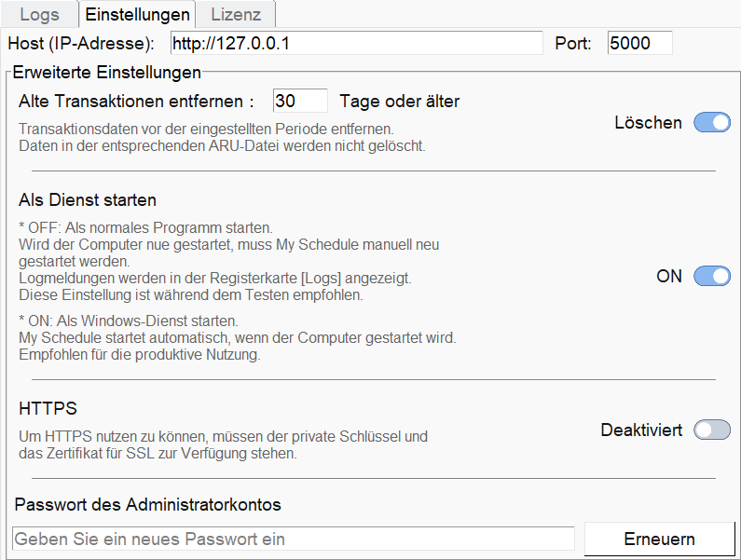Click the Alte Transaktionen entfernen label
741x560 pixels.
pos(136,101)
